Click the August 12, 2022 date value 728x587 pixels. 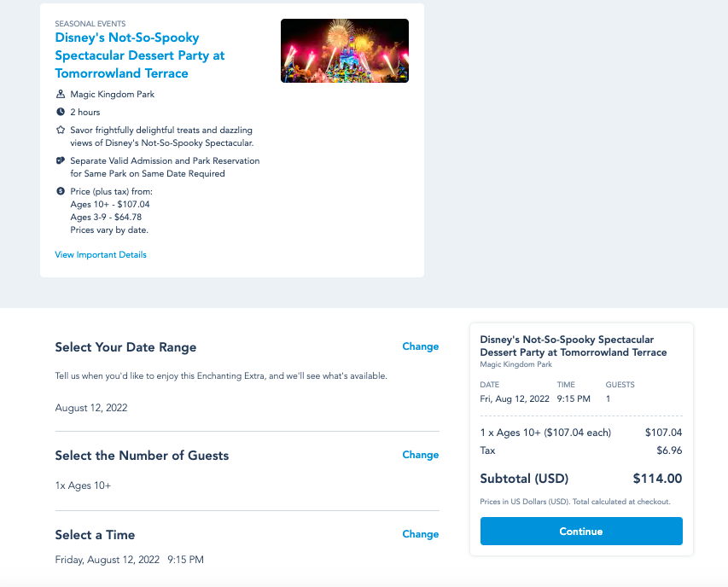pos(91,408)
